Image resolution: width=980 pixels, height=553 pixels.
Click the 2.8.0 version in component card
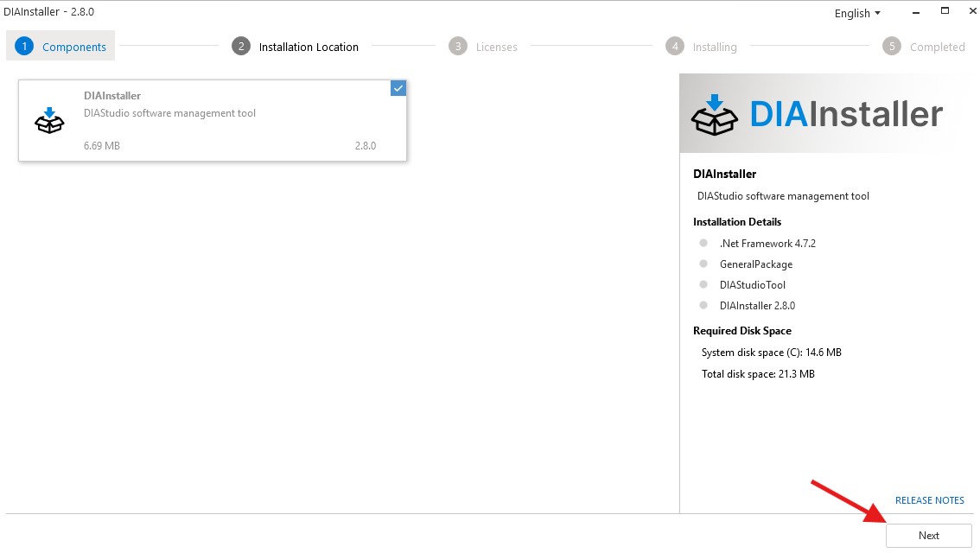(366, 145)
